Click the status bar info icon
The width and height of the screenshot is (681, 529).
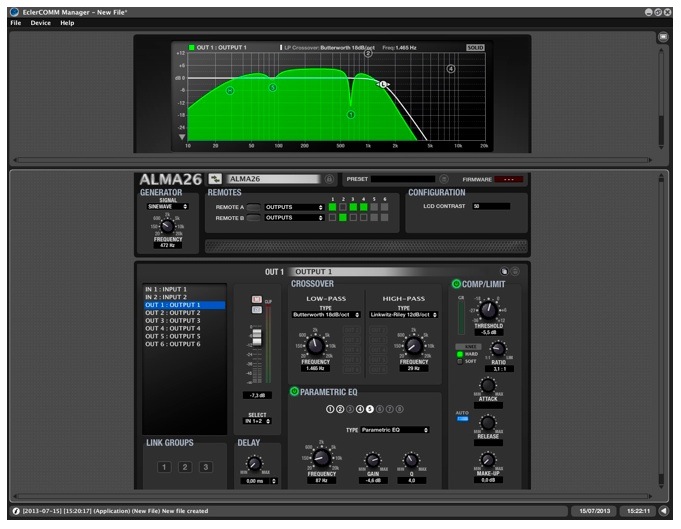(x=15, y=511)
